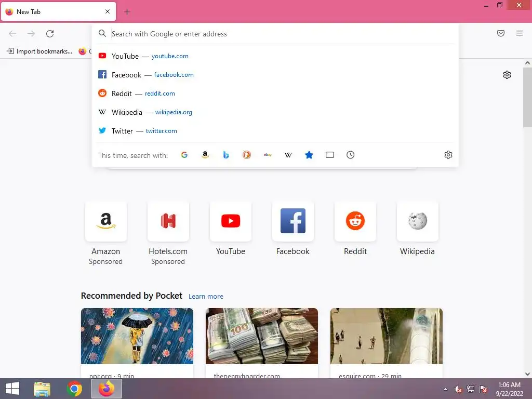This screenshot has height=399, width=532.
Task: Open the esquire.com Pocket story image
Action: [x=387, y=336]
